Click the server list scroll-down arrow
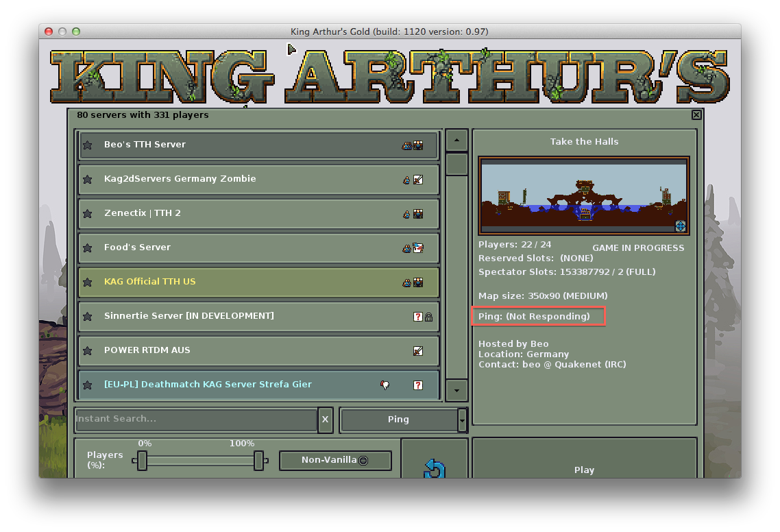Image resolution: width=780 pixels, height=532 pixels. pyautogui.click(x=456, y=390)
